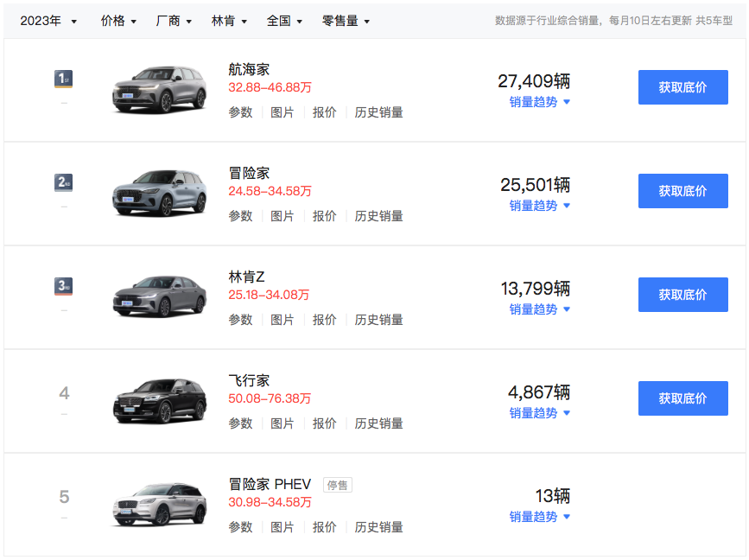Viewport: 749px width, 560px height.
Task: Open the 冒险家 PHEV model title
Action: (x=270, y=484)
